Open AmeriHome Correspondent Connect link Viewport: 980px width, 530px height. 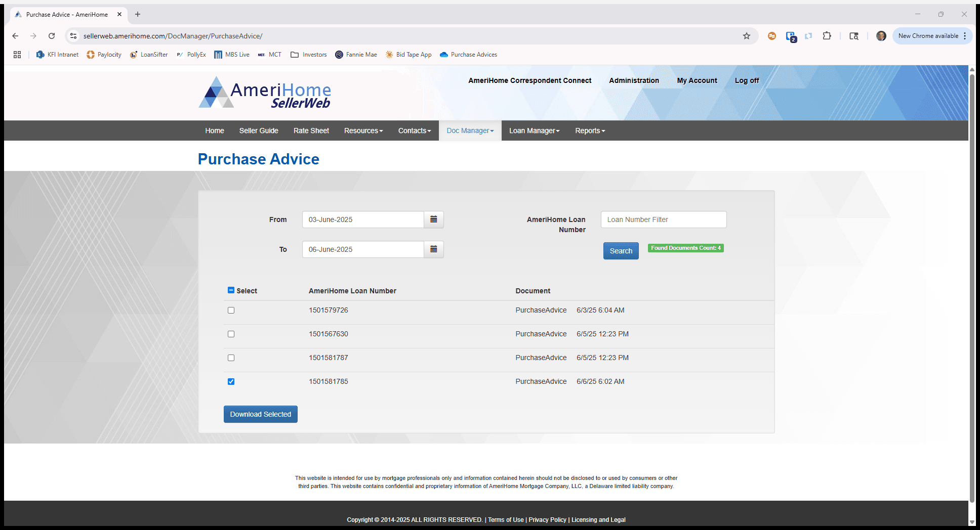click(x=529, y=80)
